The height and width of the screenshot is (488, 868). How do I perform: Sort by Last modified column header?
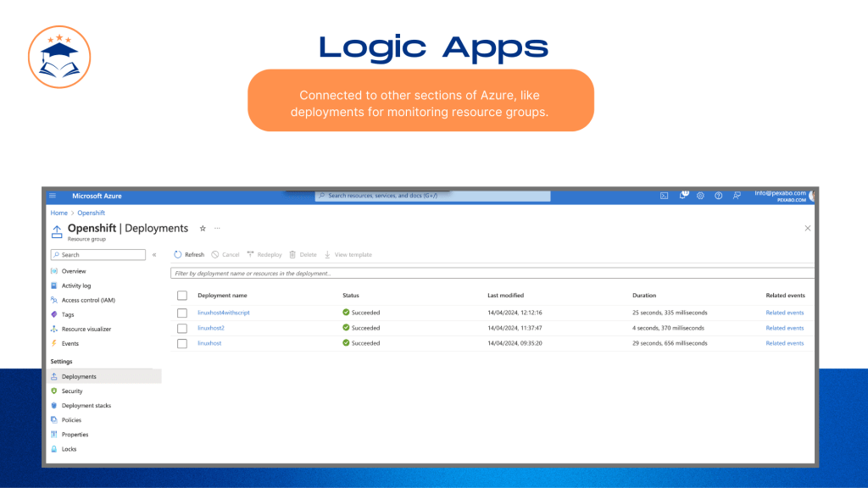click(x=505, y=296)
